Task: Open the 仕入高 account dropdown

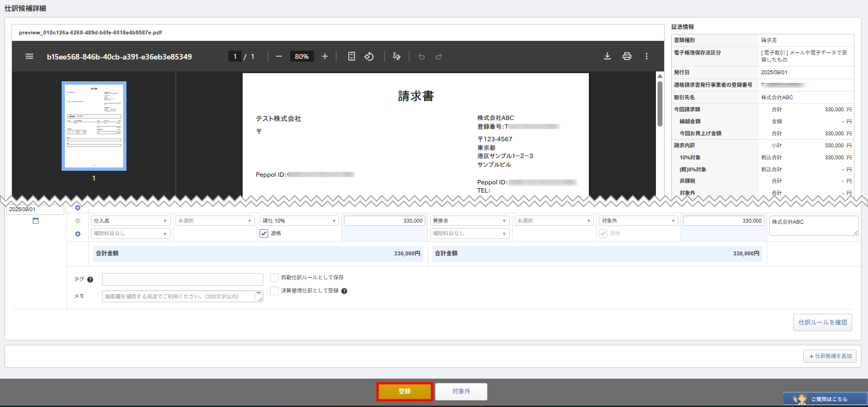Action: pyautogui.click(x=130, y=221)
